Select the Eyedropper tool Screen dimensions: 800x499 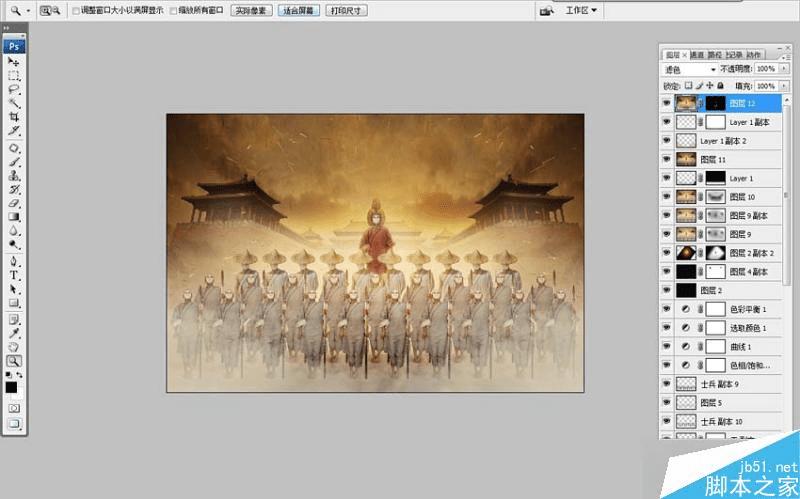pos(14,334)
